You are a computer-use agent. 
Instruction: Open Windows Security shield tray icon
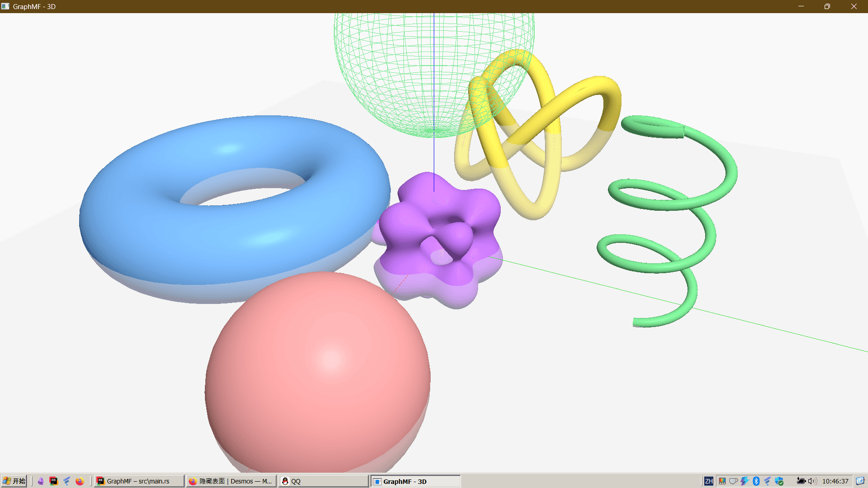coord(779,481)
